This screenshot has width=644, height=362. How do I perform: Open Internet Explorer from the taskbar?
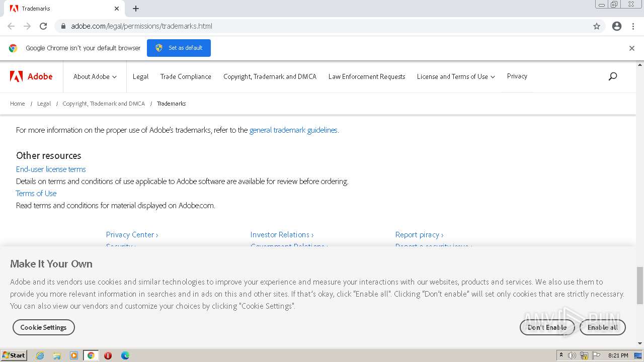[x=40, y=355]
